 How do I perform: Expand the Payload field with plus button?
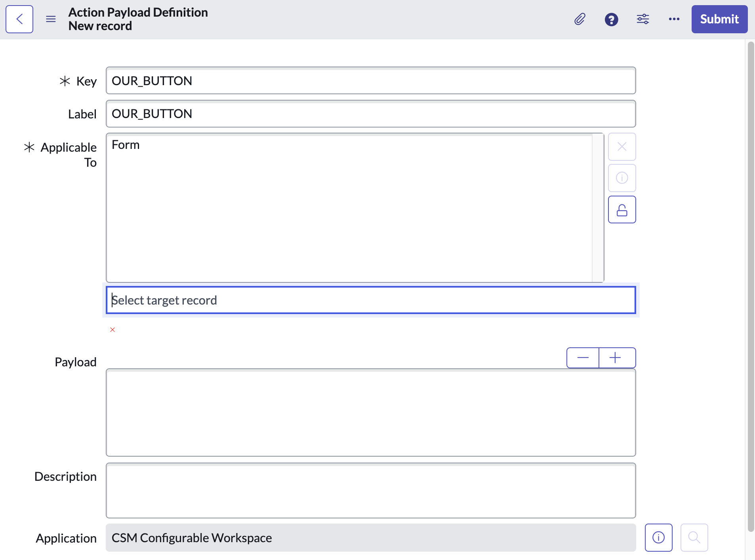point(615,358)
